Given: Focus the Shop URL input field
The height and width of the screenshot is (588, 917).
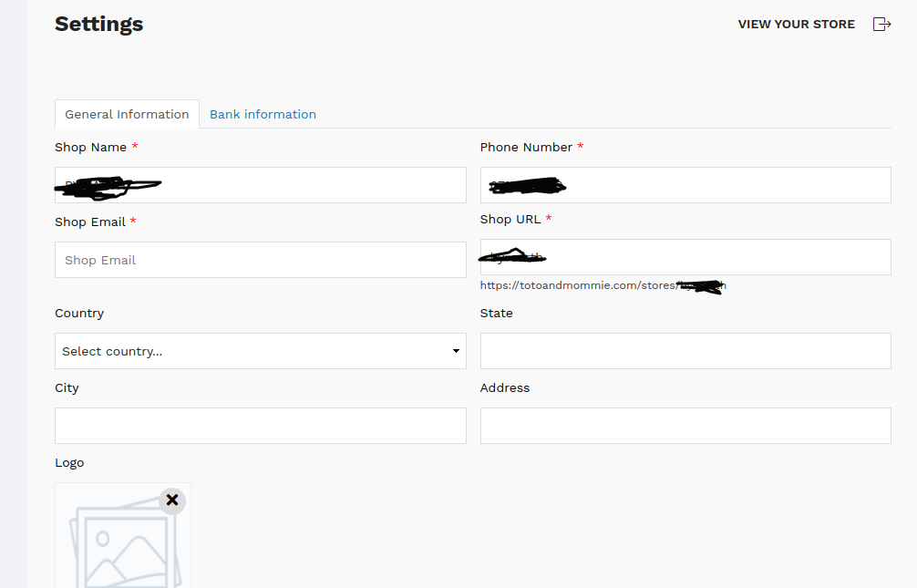Looking at the screenshot, I should click(685, 257).
